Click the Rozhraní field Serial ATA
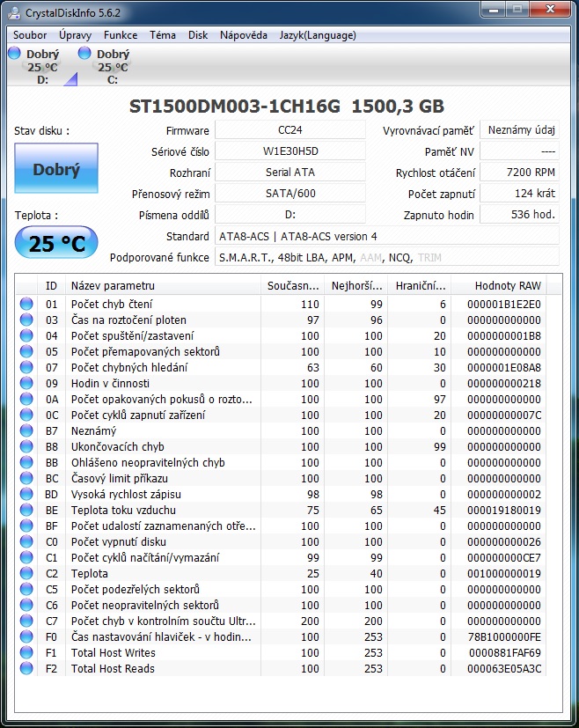 coord(290,173)
